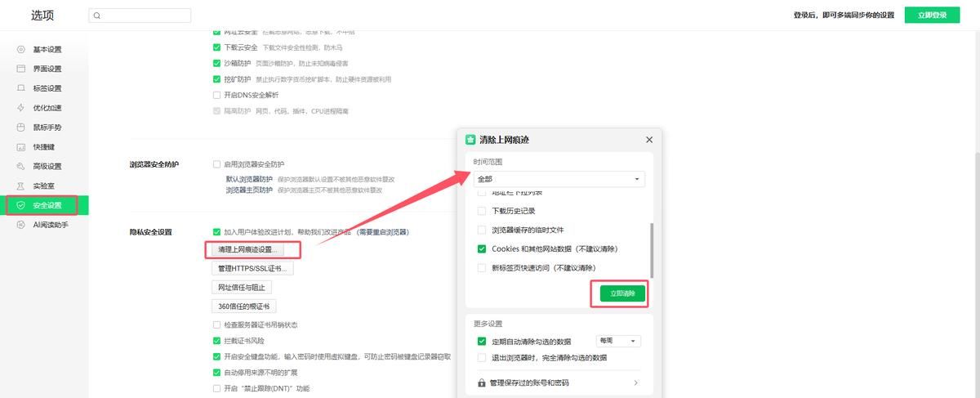
Task: Open 鼠标手势 in the sidebar
Action: 47,127
